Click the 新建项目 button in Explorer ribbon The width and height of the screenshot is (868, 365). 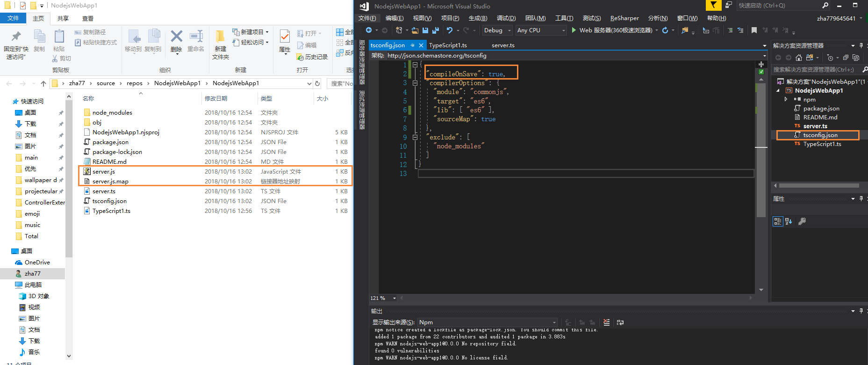tap(251, 32)
